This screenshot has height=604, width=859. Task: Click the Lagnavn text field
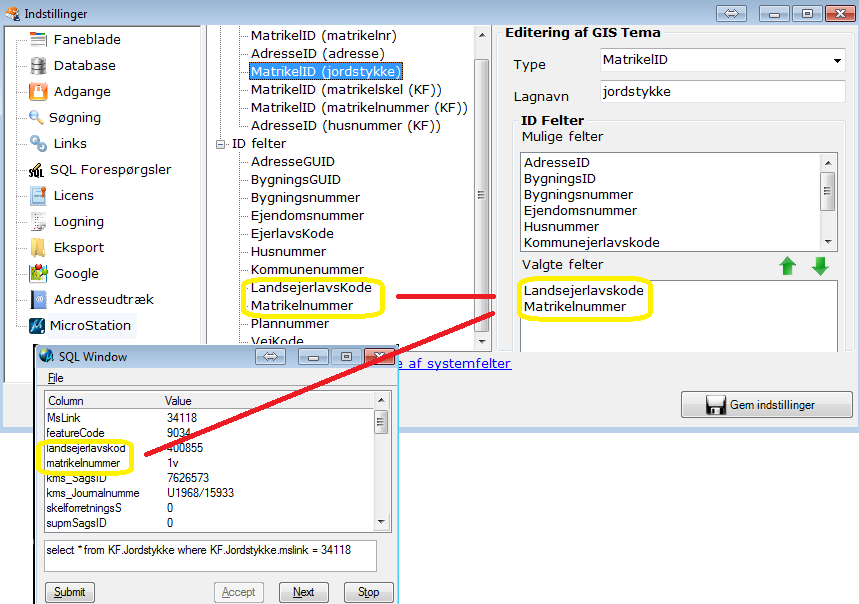(x=721, y=91)
